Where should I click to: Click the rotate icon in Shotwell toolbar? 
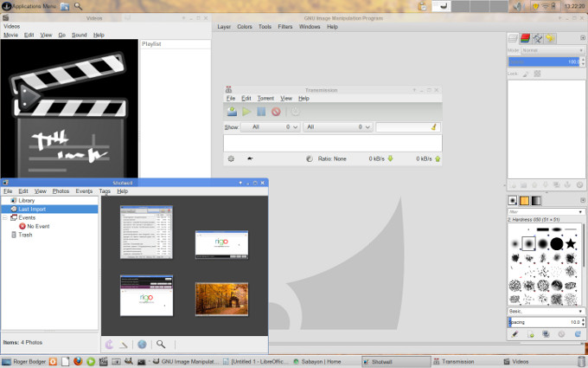[110, 344]
